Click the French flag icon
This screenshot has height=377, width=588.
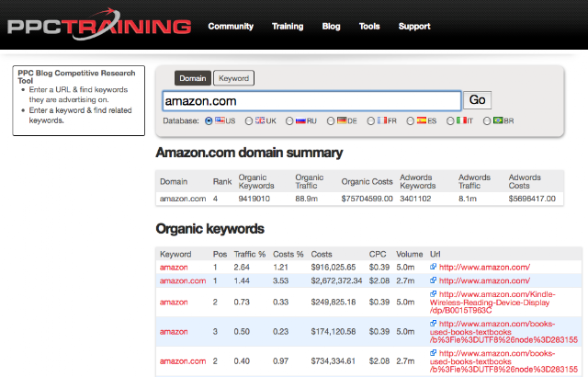(382, 120)
